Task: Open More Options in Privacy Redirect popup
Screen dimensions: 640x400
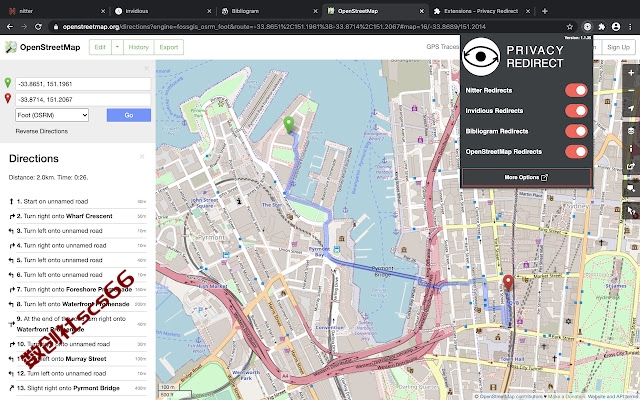Action: click(x=527, y=177)
